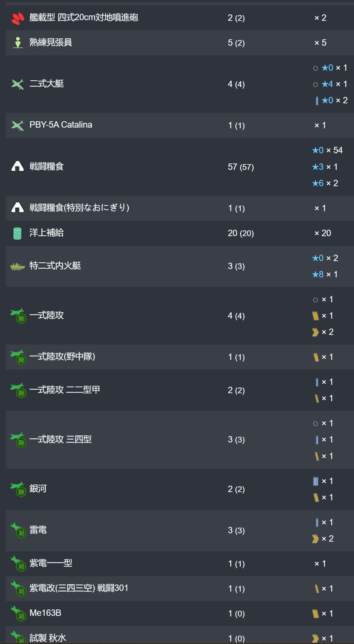Click the 試製 秋水 equipment name
This screenshot has width=354, height=644.
[x=48, y=638]
